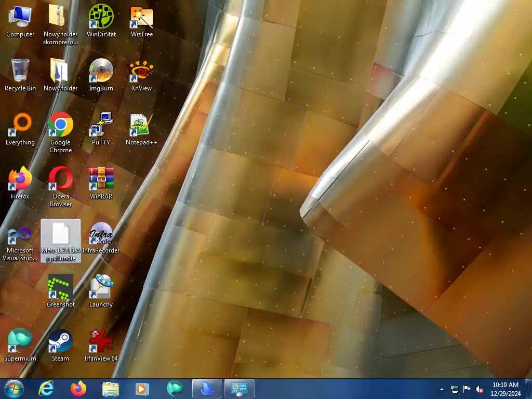
Task: Select the Nowy folder skompreso... zip folder
Action: [60, 24]
